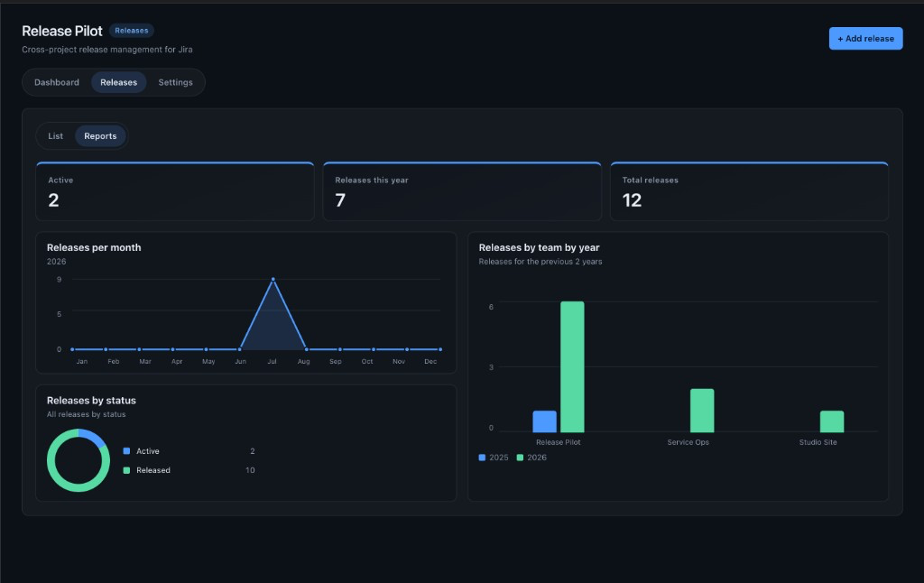Click the Service Ops green bar
This screenshot has width=924, height=583.
click(x=702, y=411)
